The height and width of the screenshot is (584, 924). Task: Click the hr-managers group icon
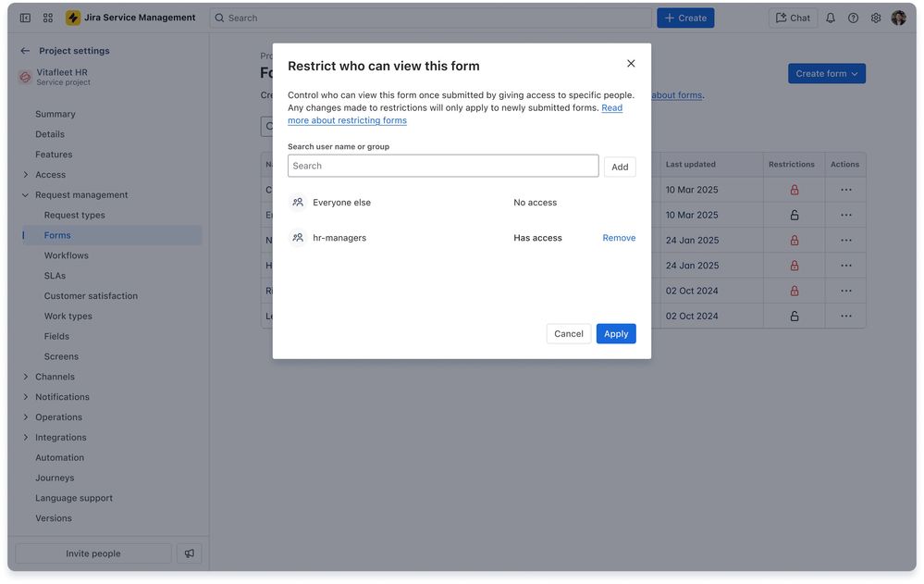tap(298, 238)
